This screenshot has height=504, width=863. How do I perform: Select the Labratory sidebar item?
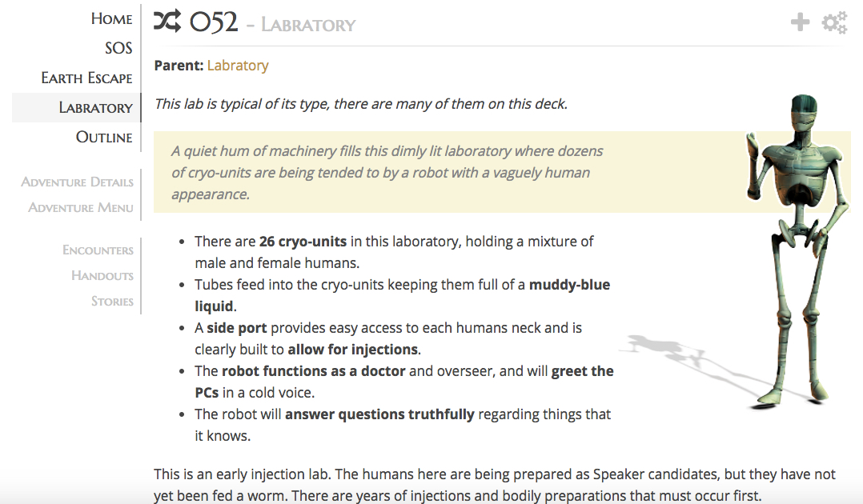click(95, 107)
